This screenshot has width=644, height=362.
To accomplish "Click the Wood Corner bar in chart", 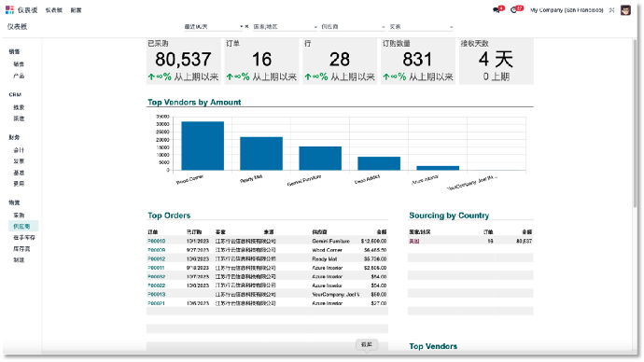I will coord(203,146).
